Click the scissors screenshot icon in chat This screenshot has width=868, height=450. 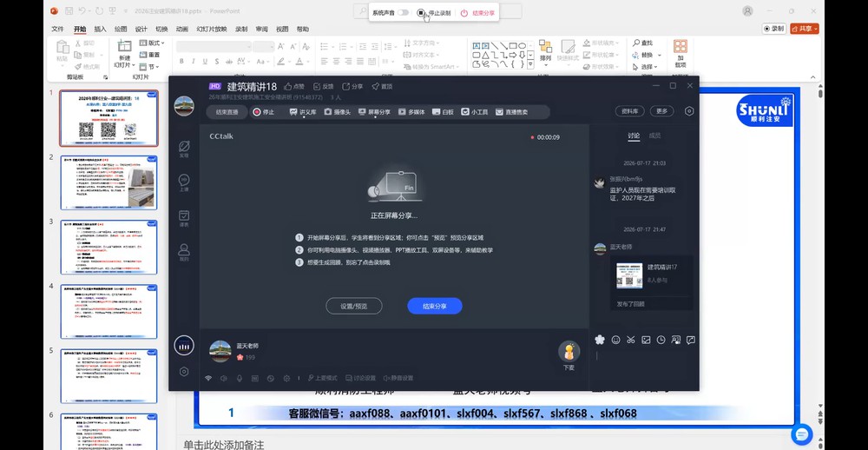tap(630, 340)
